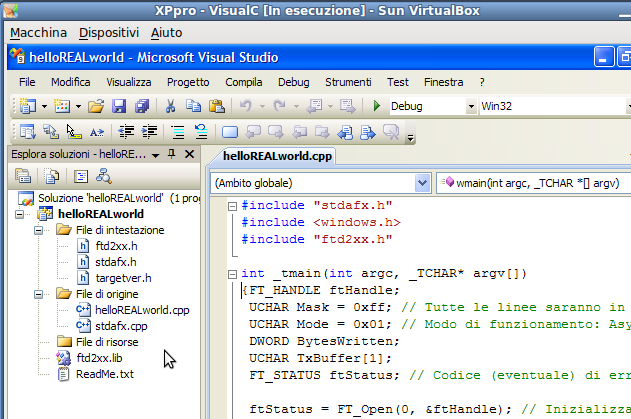
Task: Click the Comment Out Selected Lines icon
Action: click(x=177, y=132)
